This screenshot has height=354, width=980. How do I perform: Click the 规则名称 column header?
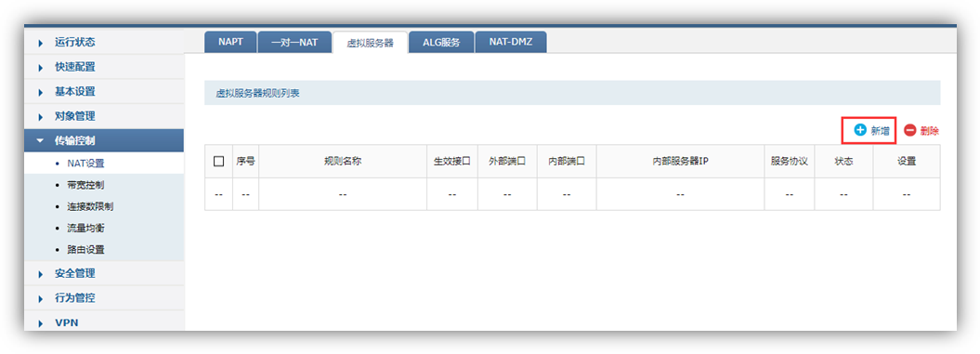coord(343,162)
